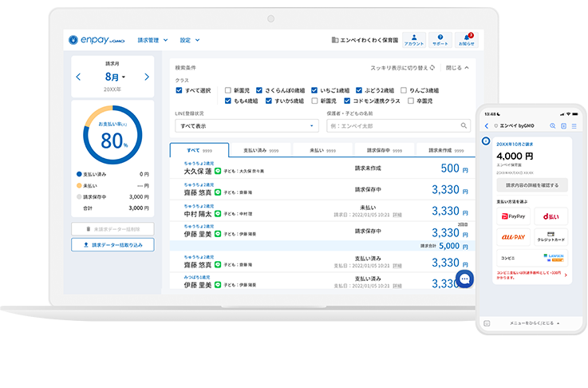Tap back arrow in phone header
588x388 pixels.
pos(487,126)
